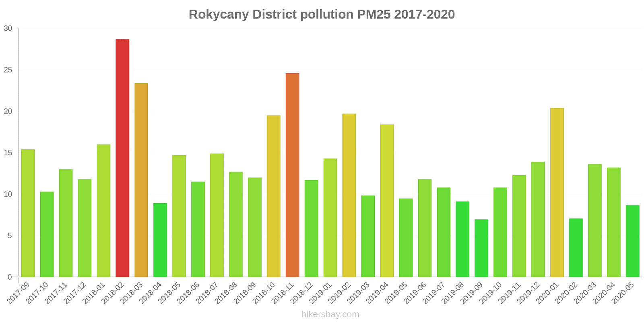The width and height of the screenshot is (644, 322).
Task: Select the yellow 2020-01 bar
Action: tap(557, 192)
